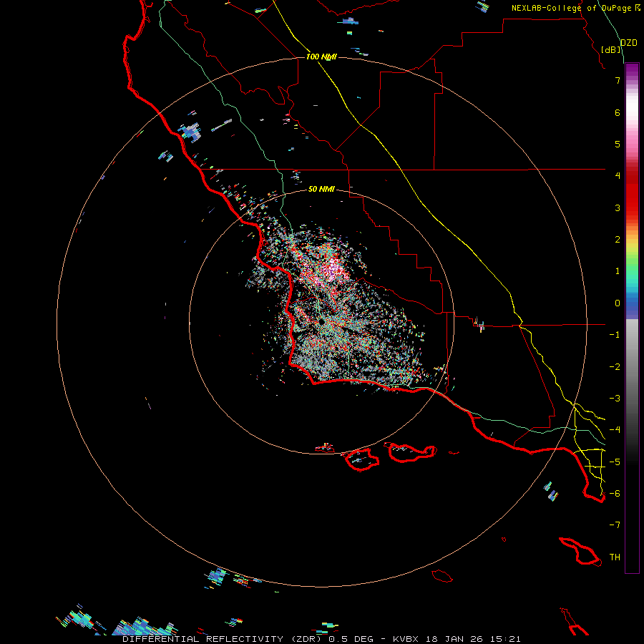Viewport: 644px width, 644px height.
Task: Click the "-4" tick label on color scale
Action: (x=615, y=430)
